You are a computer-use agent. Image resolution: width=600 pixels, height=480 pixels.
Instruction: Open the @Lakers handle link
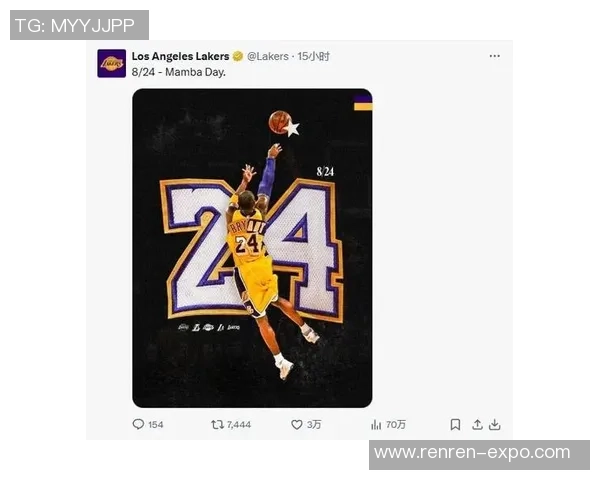tap(267, 56)
